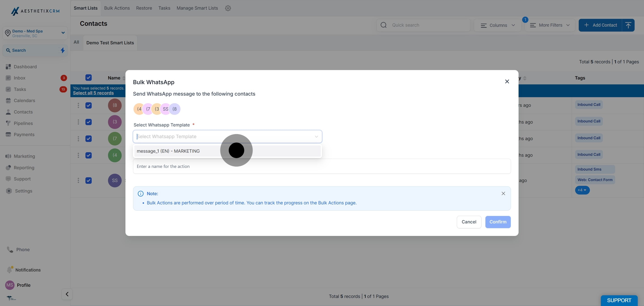
Task: Click the upload arrow icon beside Add Contact
Action: 628,25
